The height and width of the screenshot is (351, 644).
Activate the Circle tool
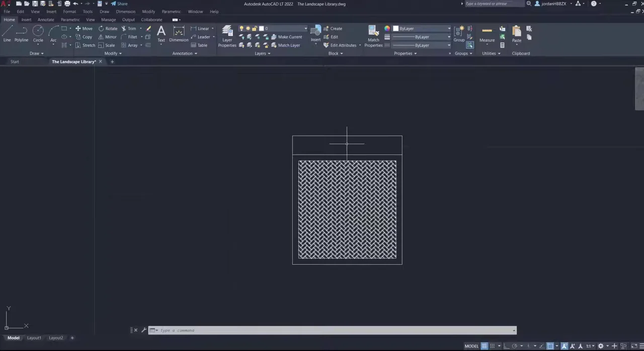38,33
